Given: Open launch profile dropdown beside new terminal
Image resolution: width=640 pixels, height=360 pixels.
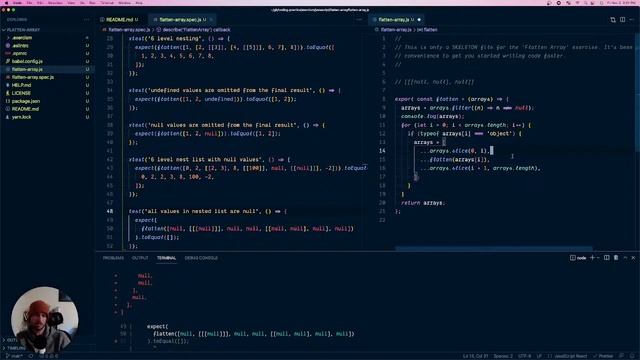Looking at the screenshot, I should pyautogui.click(x=598, y=258).
